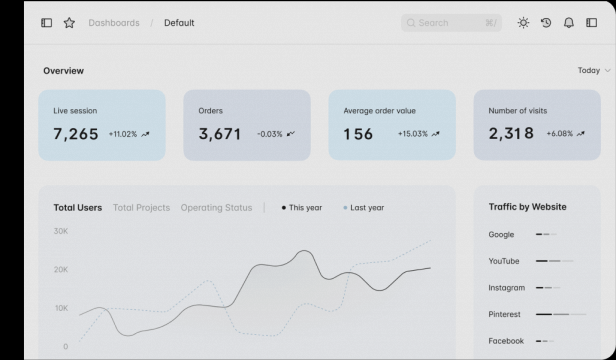The width and height of the screenshot is (616, 360).
Task: Click the Live session trend arrow icon
Action: coord(145,134)
